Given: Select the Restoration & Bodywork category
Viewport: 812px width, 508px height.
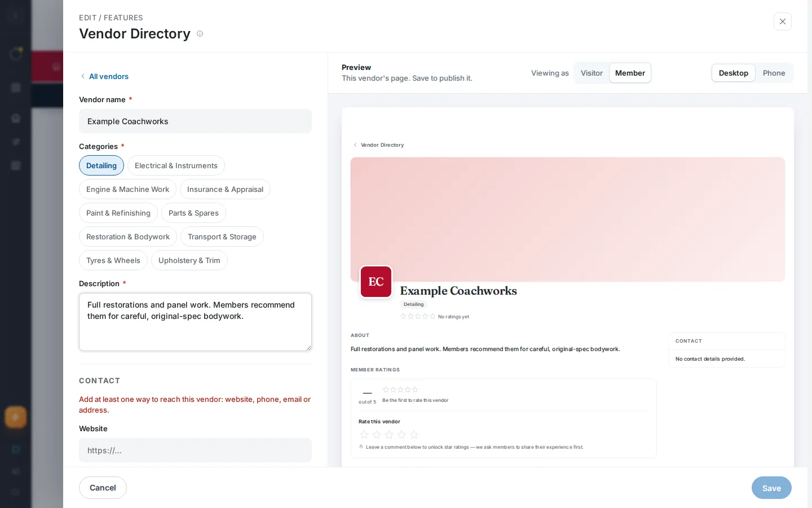Looking at the screenshot, I should [x=128, y=237].
